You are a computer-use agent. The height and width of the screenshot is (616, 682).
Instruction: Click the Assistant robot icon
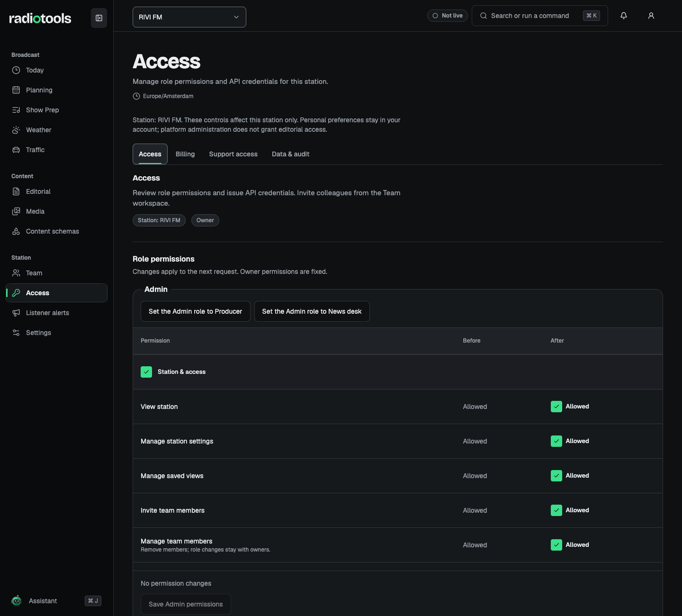tap(17, 601)
